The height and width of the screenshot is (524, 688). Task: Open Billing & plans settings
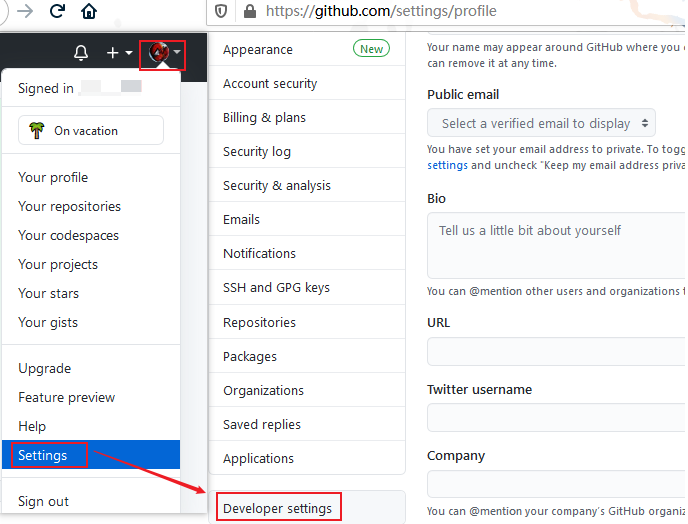click(307, 117)
